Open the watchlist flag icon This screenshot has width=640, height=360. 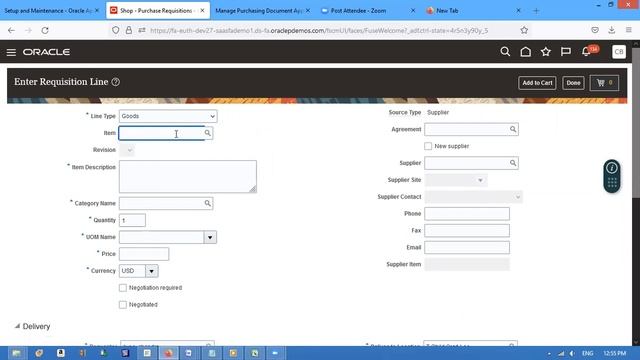565,51
